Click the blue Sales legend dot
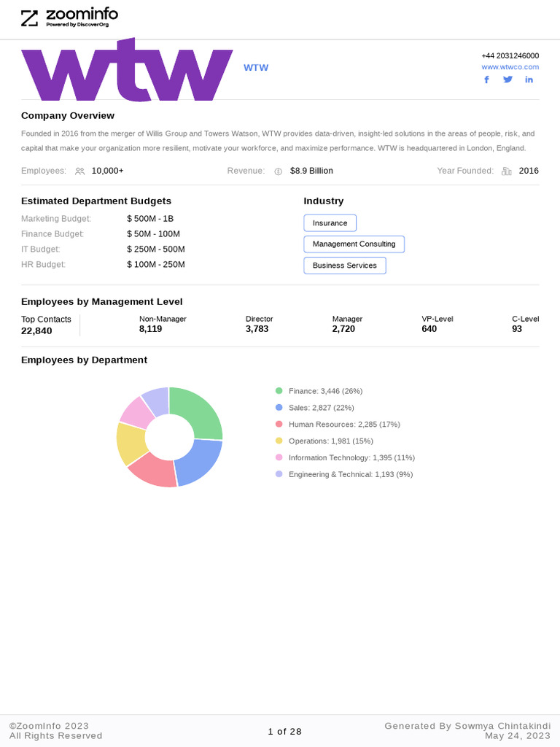This screenshot has height=747, width=560. [279, 407]
